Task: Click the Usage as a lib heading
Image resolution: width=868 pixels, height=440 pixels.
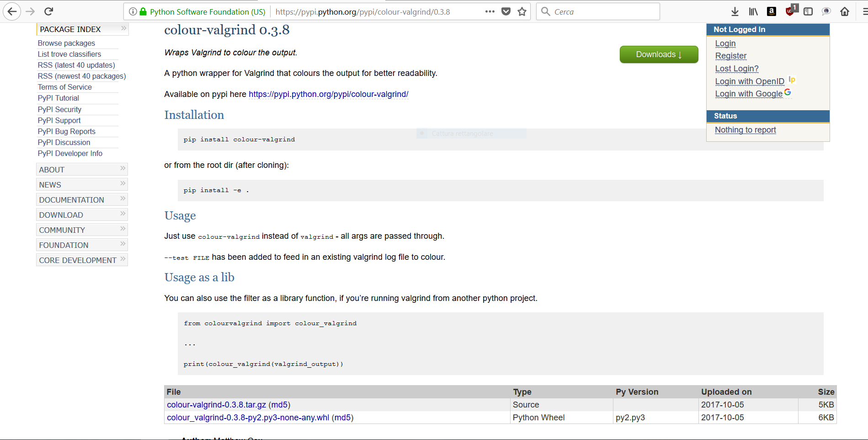Action: [199, 277]
